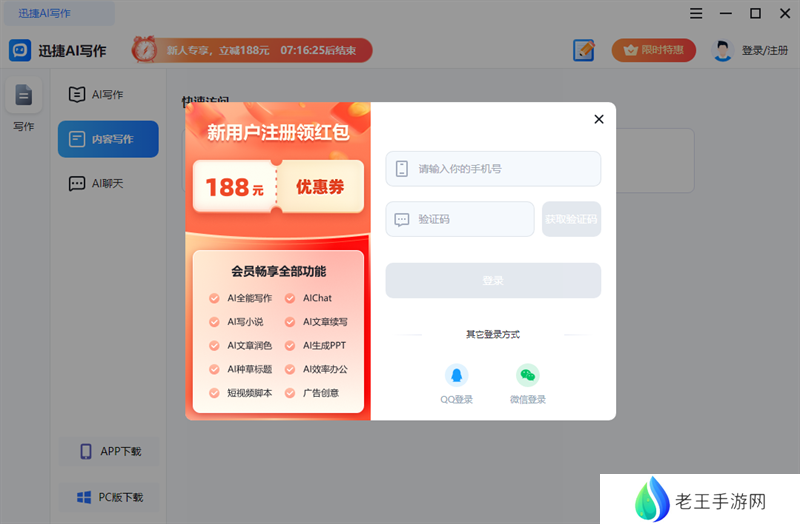
Task: Click the user avatar 登录/注册
Action: pyautogui.click(x=750, y=50)
